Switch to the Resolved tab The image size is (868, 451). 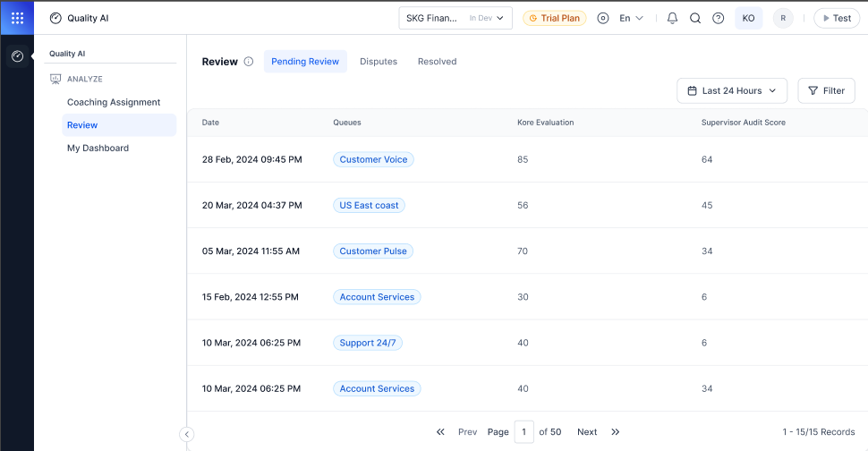[x=438, y=62]
